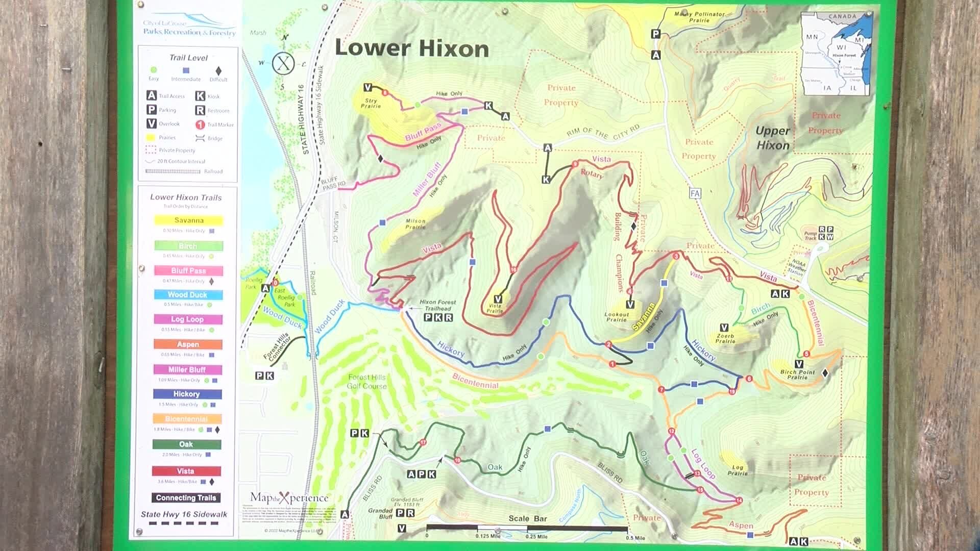Click the Forest Hills Golf Course label
The width and height of the screenshot is (980, 551).
pyautogui.click(x=367, y=381)
